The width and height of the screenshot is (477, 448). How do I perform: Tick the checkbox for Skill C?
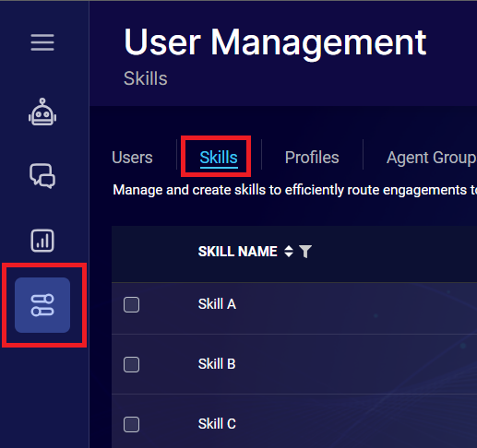coord(131,424)
